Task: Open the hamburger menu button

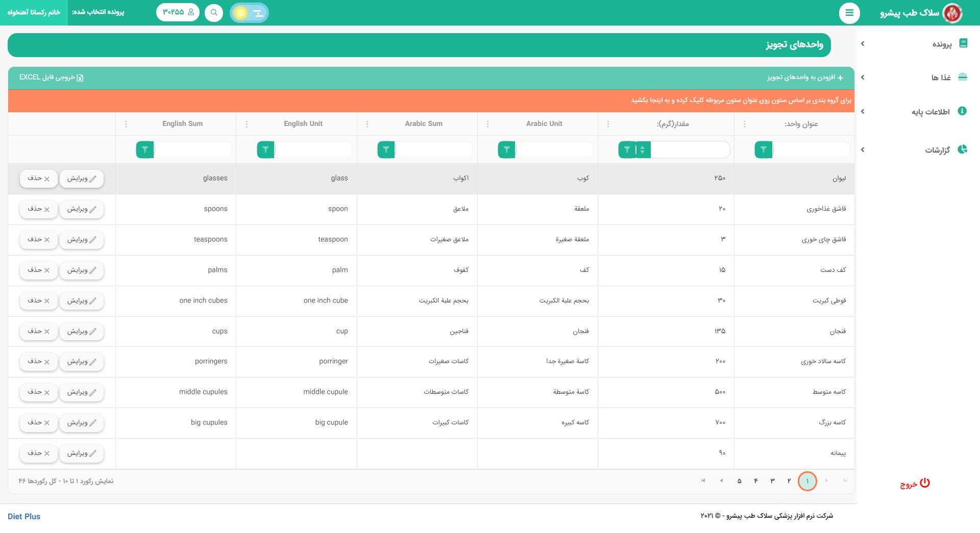Action: coord(849,13)
